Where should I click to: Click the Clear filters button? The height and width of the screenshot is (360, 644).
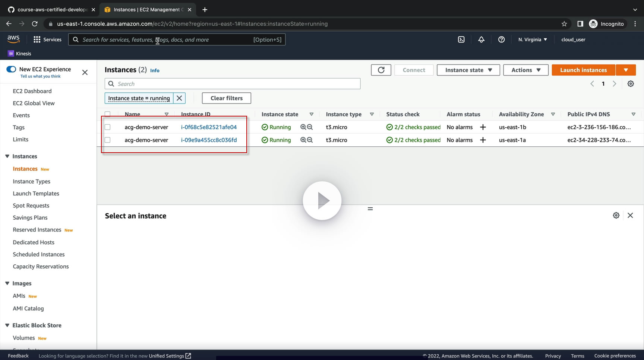(x=226, y=98)
